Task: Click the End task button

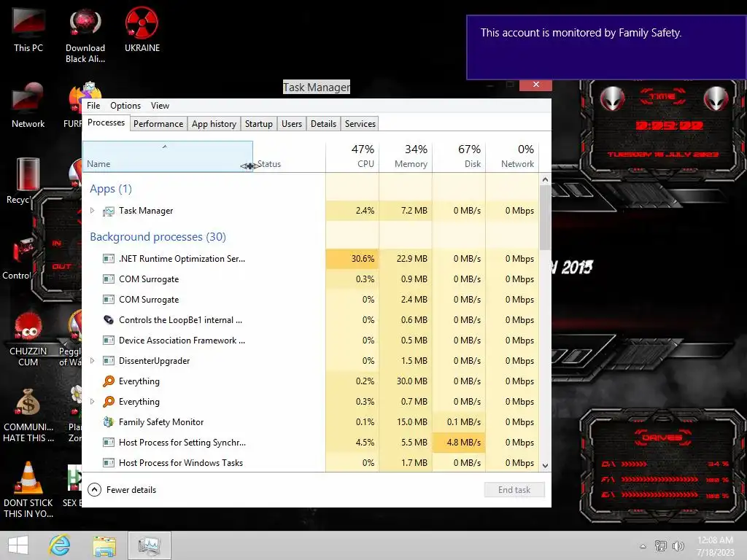Action: (514, 489)
